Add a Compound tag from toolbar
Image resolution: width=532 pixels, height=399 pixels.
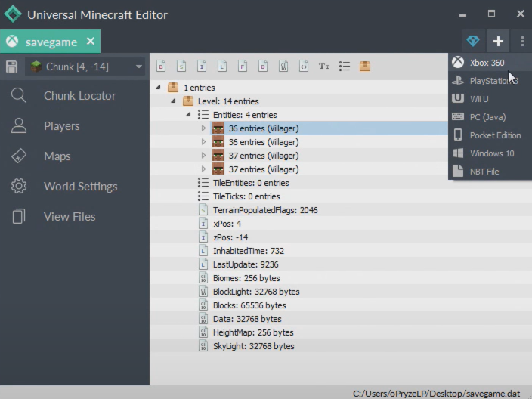(365, 66)
